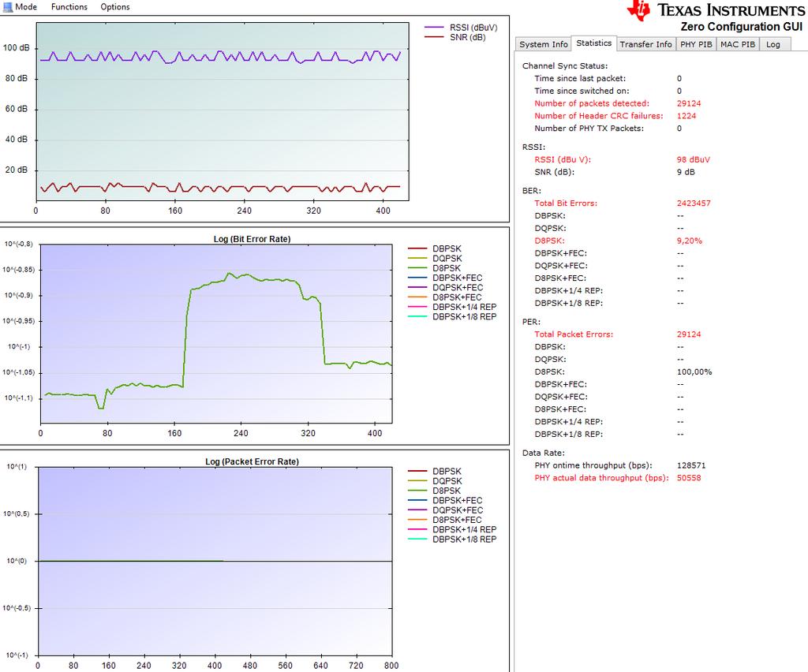Select DBPSK in the Bit Error Rate legend
The image size is (808, 672).
tap(435, 248)
